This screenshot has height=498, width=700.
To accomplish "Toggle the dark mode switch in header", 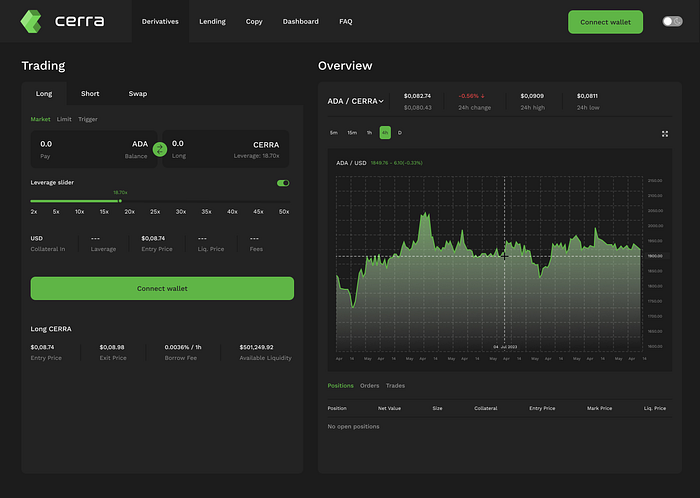I will [672, 21].
